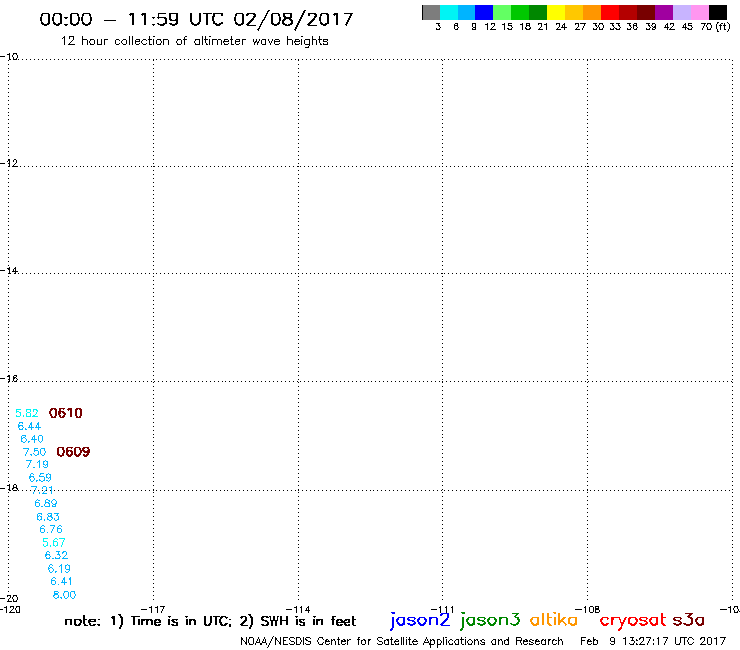Click the NOAA/NESDIS Center credit line
Screen dimensions: 740x650
tap(402, 642)
